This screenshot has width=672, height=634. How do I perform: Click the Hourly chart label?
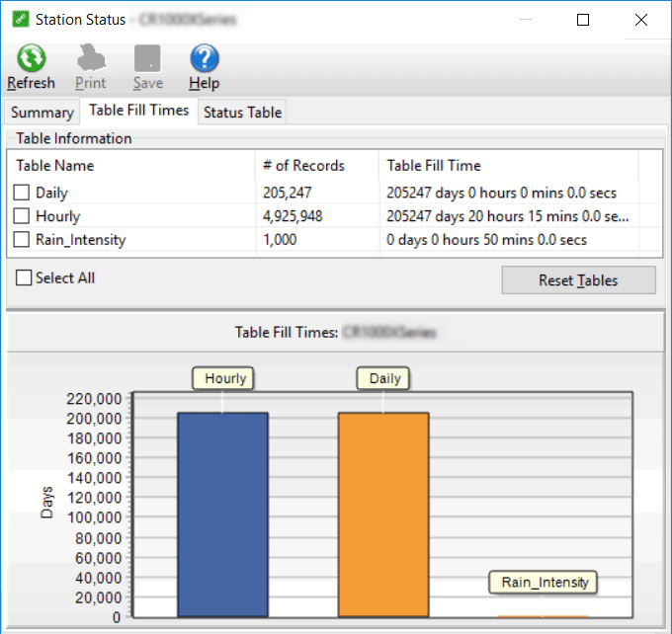pyautogui.click(x=223, y=378)
